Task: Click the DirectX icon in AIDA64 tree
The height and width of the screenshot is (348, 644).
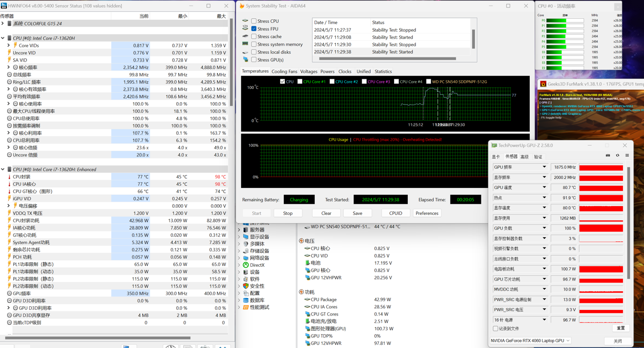Action: [x=246, y=265]
